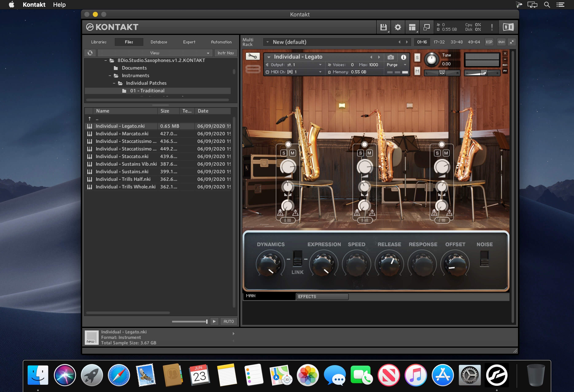Viewport: 574px width, 392px height.
Task: Show rack page 33-48
Action: coord(456,42)
